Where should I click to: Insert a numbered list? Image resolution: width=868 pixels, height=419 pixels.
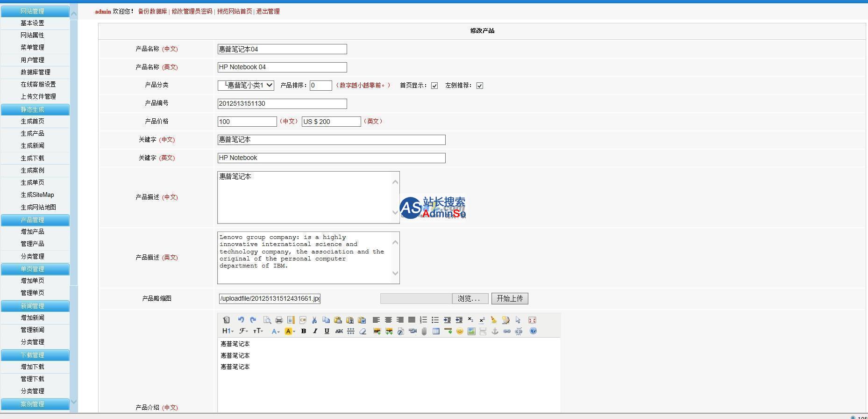[x=423, y=320]
